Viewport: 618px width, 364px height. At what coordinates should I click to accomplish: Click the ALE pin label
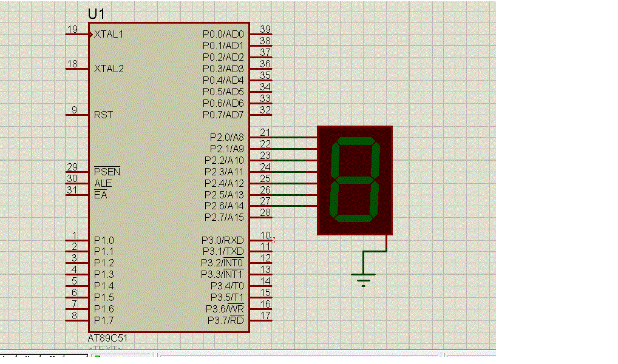[103, 183]
